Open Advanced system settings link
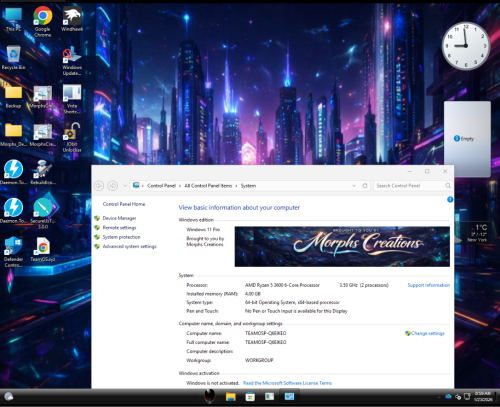This screenshot has width=500, height=407. [x=129, y=246]
